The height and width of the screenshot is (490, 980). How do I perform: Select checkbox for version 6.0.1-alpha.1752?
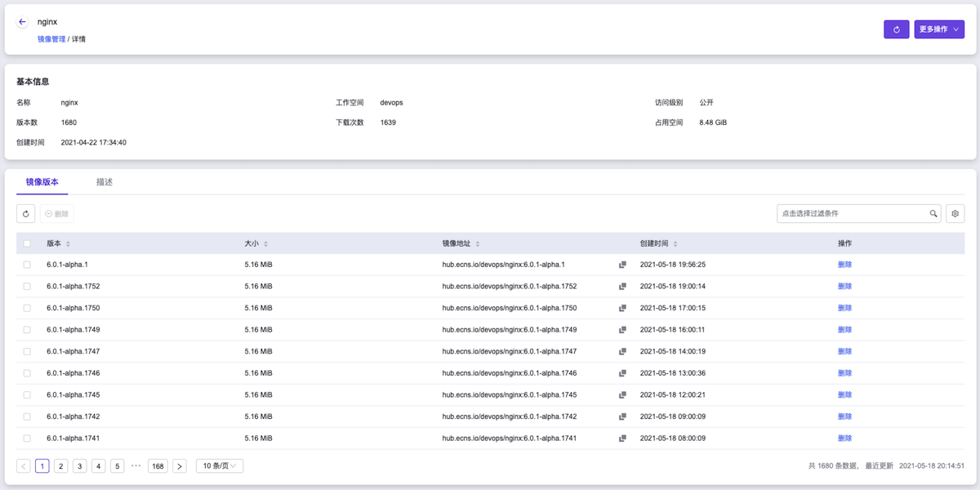[27, 287]
